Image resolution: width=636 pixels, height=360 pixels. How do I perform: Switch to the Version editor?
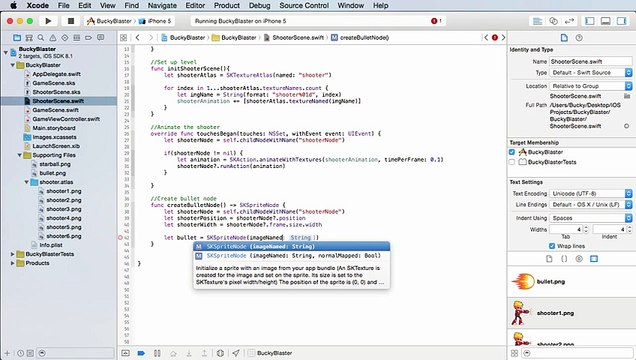pyautogui.click(x=569, y=21)
